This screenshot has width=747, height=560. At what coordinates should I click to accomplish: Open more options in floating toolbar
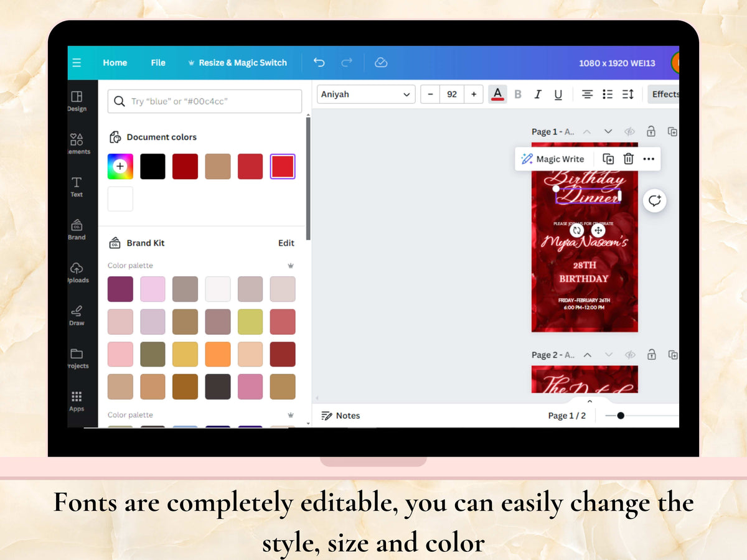[649, 159]
